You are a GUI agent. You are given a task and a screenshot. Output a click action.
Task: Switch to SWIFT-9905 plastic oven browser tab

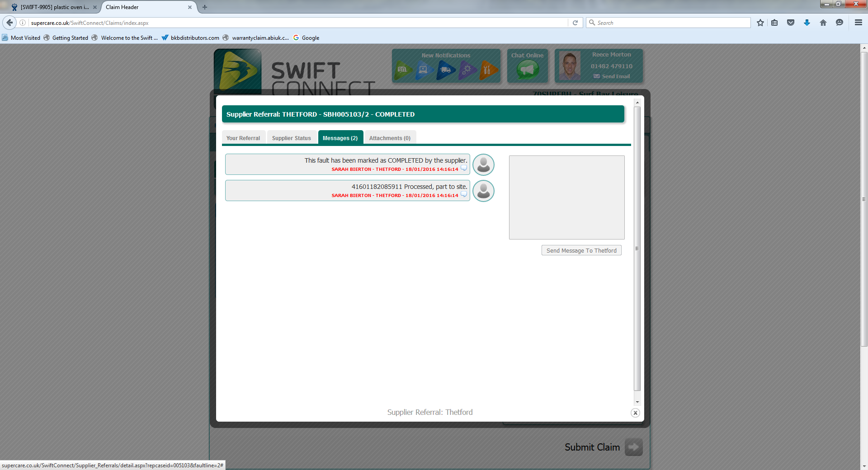pos(54,7)
